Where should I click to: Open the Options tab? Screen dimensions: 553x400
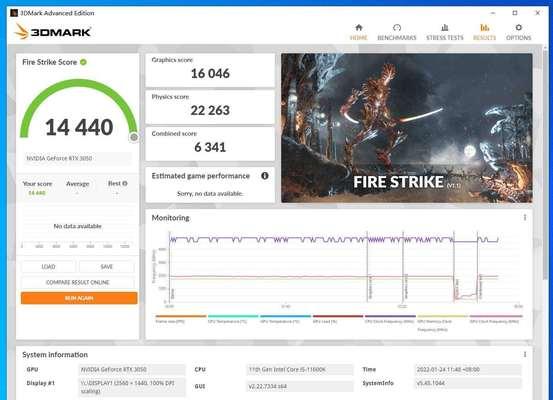coord(518,32)
